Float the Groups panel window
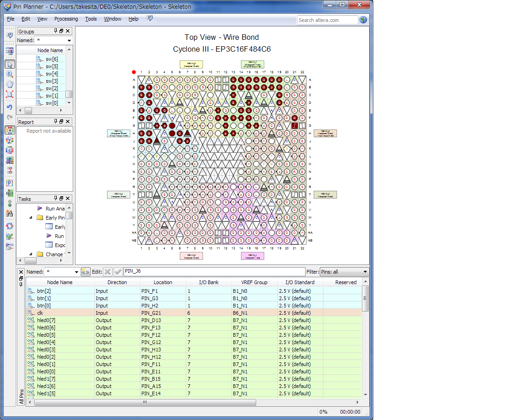Screen dimensions: 527x420 coord(61,31)
